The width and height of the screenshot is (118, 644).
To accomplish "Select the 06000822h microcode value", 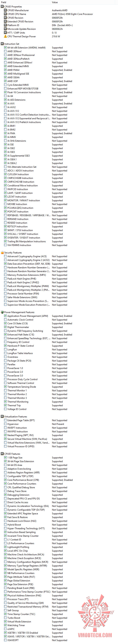I will [57, 29].
